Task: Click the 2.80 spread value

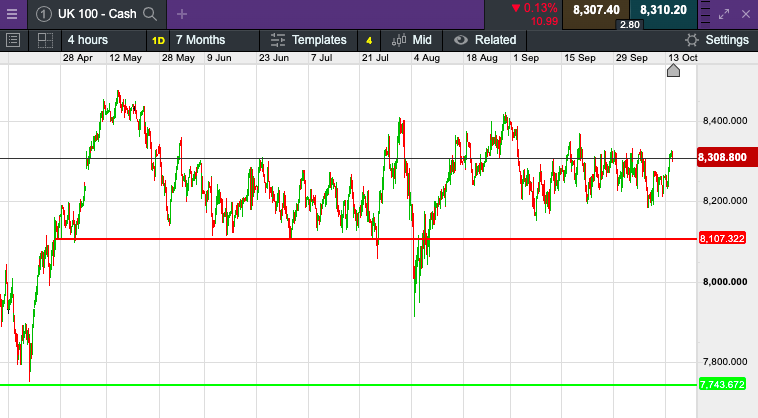Action: [x=629, y=25]
